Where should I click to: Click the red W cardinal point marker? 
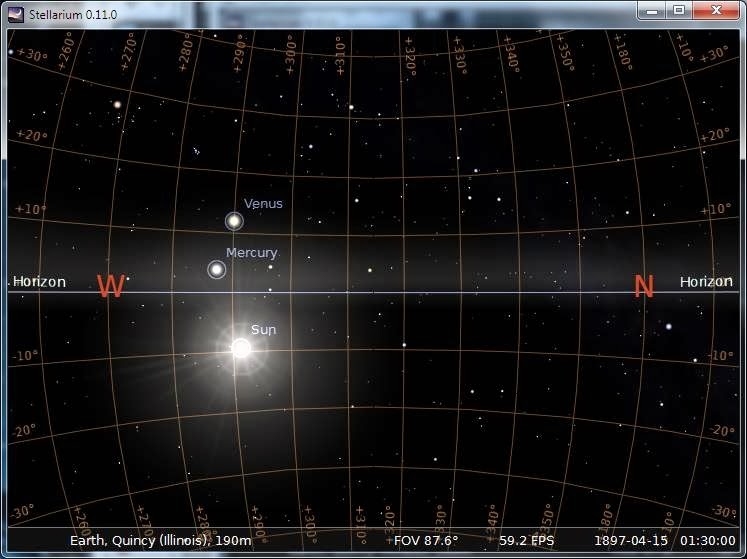pos(111,285)
